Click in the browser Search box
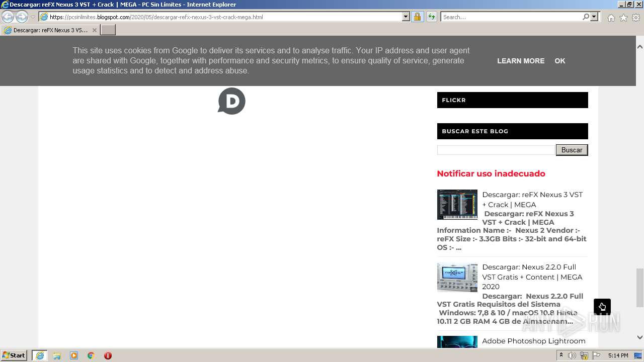The image size is (644, 362). pyautogui.click(x=511, y=17)
